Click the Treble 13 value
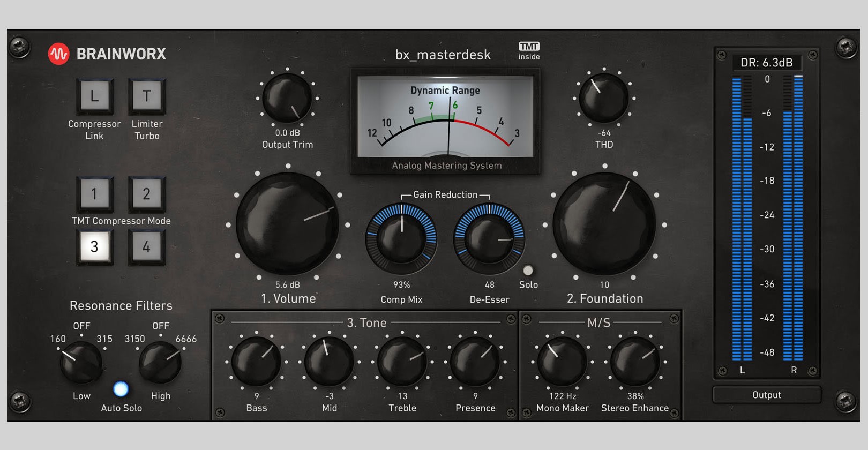 (x=402, y=396)
